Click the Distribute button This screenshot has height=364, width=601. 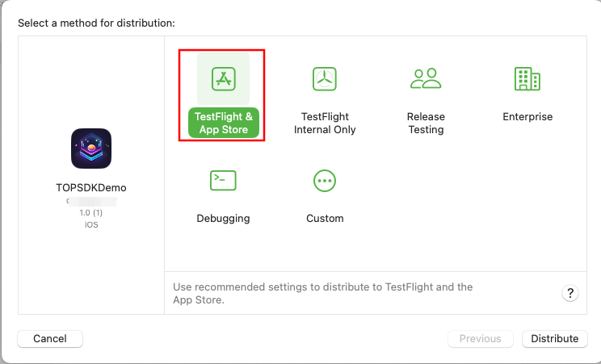[555, 339]
